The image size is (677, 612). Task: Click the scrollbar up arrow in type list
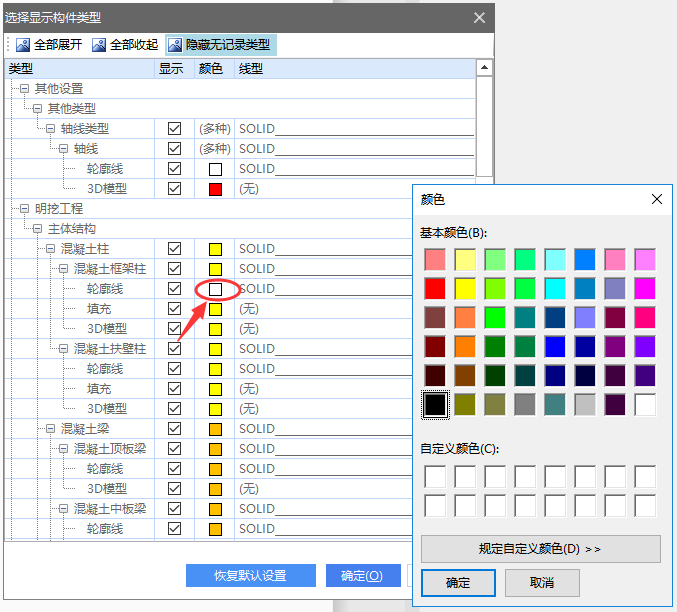tap(484, 68)
